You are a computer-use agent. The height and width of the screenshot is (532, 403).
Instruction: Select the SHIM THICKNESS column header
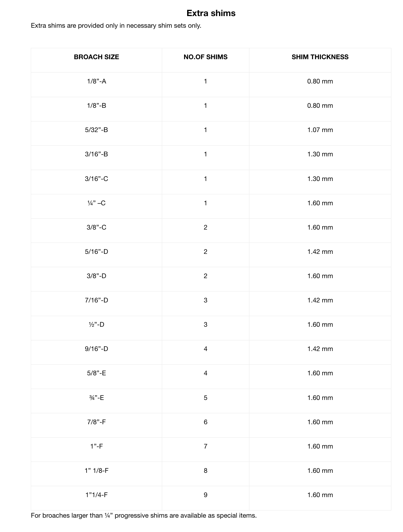(x=320, y=57)
